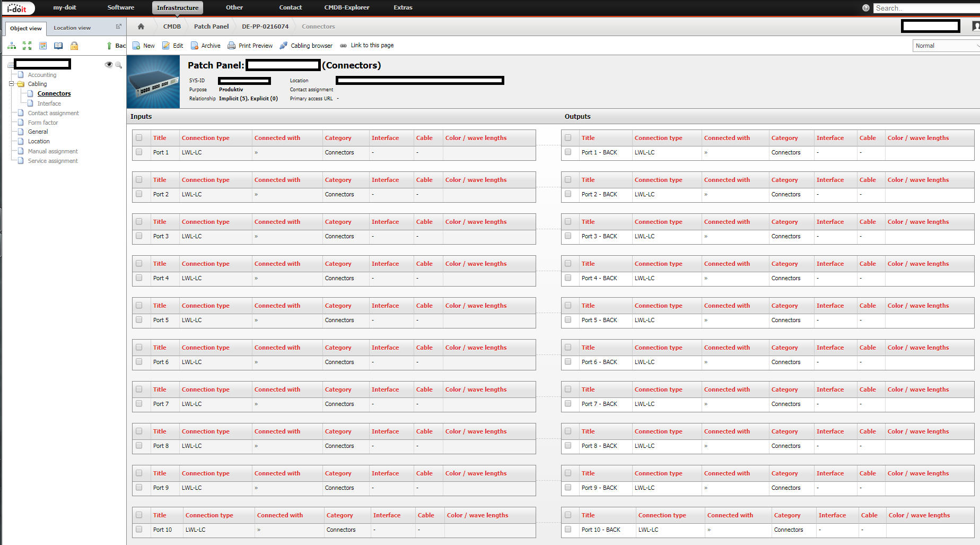The width and height of the screenshot is (980, 545).
Task: Click the patch panel thumbnail image
Action: tap(153, 82)
